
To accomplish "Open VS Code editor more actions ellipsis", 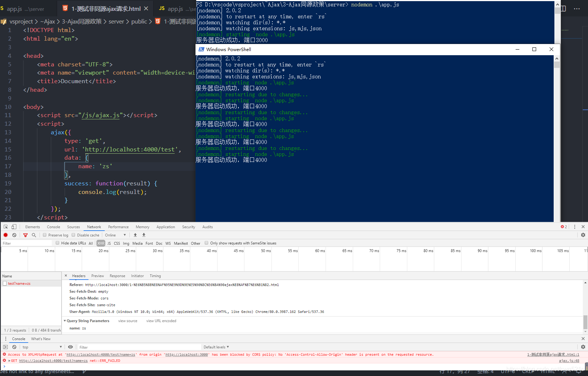I will (577, 9).
